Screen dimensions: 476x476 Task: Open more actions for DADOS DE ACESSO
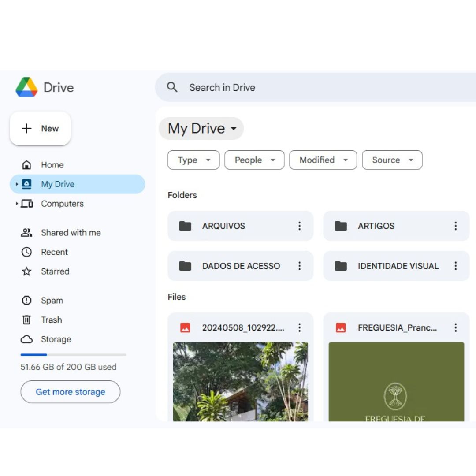(300, 266)
